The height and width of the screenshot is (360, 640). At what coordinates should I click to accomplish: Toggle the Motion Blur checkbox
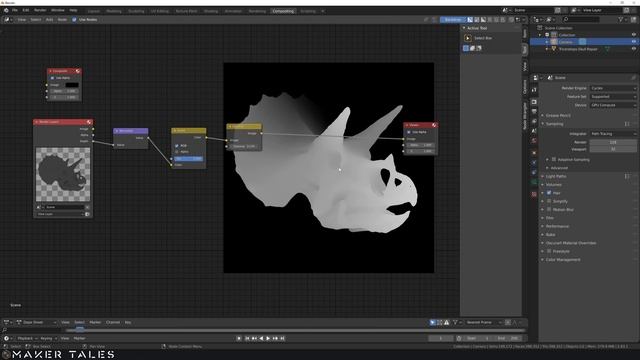click(x=549, y=209)
